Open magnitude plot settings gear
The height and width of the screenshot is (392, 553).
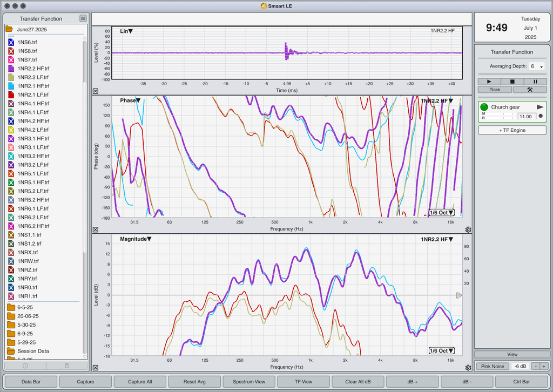tap(468, 368)
